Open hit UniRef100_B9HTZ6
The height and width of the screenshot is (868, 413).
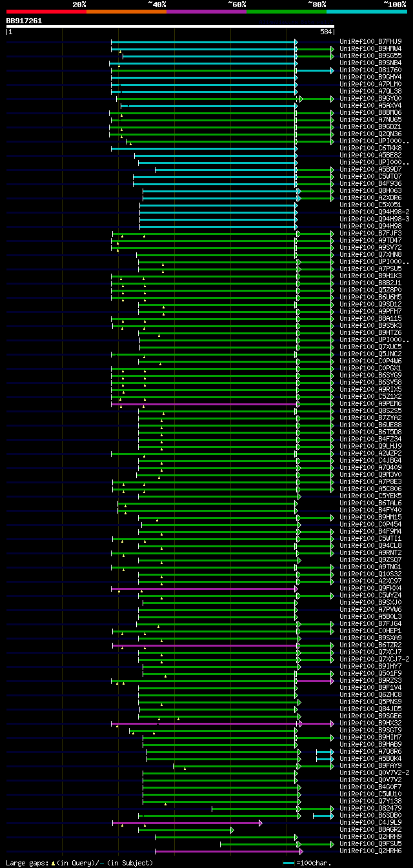pyautogui.click(x=370, y=332)
